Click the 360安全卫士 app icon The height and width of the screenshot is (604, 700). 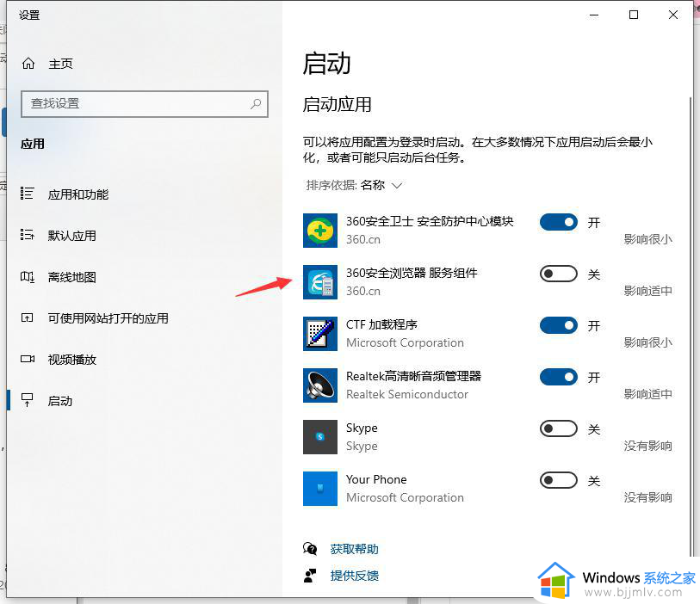(320, 231)
